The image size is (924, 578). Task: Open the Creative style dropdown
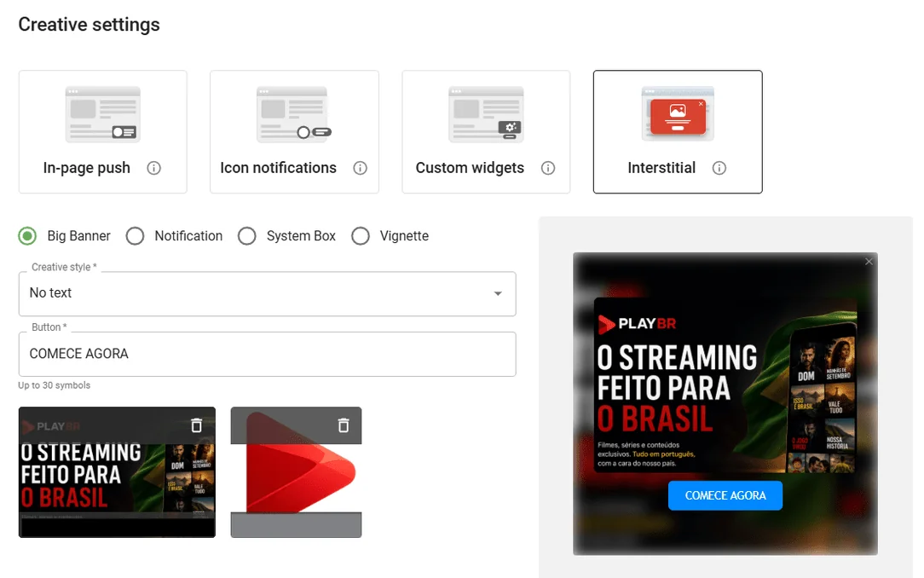(268, 293)
